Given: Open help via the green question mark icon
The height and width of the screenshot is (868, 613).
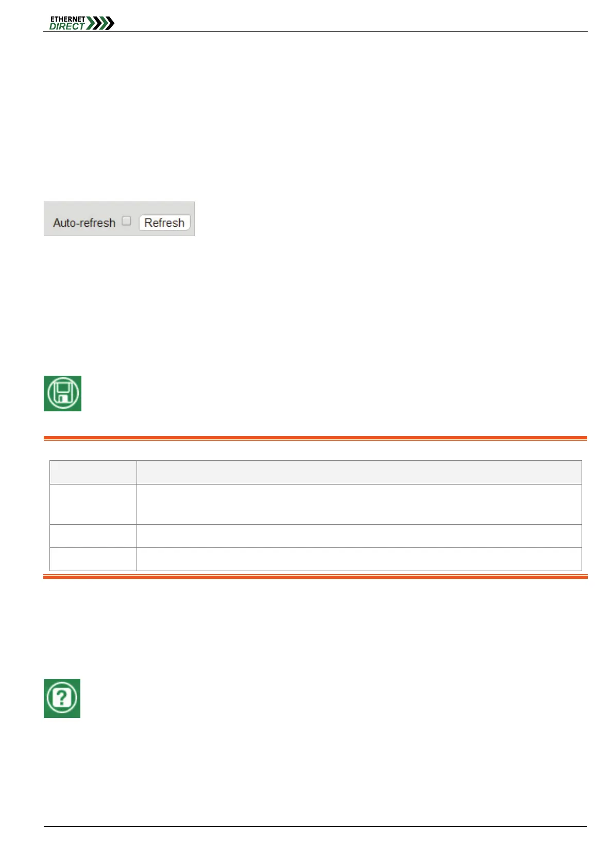Looking at the screenshot, I should pos(62,698).
